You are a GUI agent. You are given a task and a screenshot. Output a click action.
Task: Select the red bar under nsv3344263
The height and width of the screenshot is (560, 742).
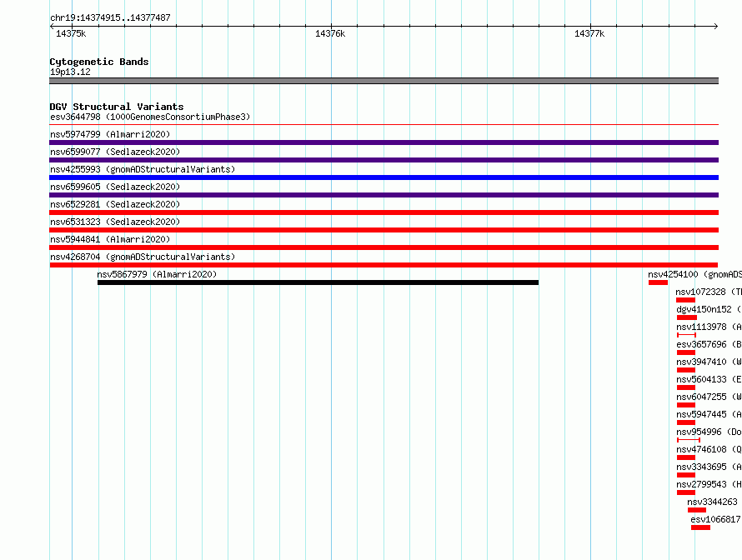pos(697,510)
